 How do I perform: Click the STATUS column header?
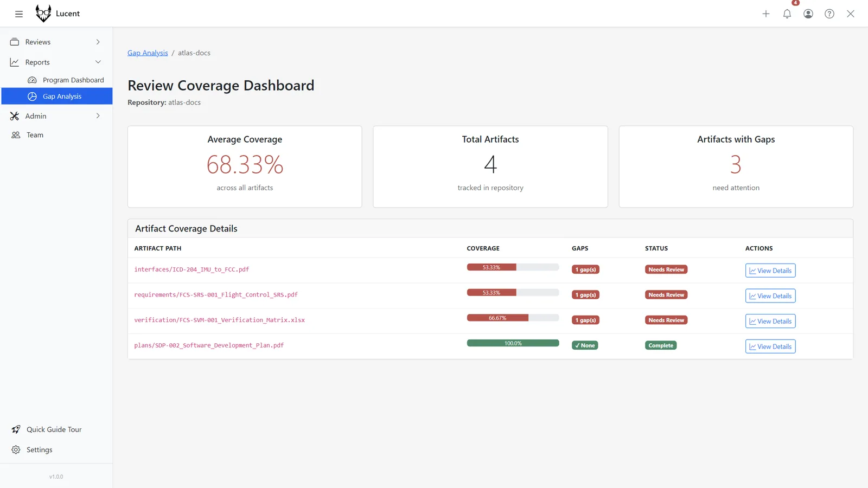(656, 248)
